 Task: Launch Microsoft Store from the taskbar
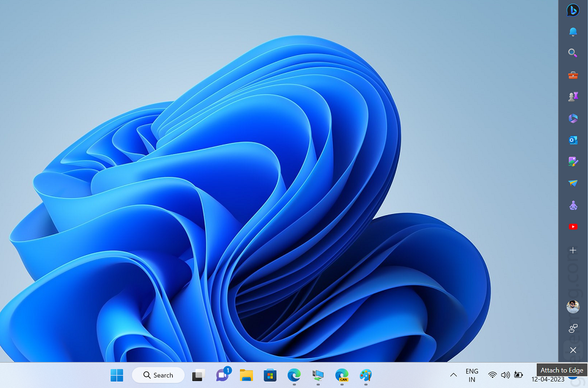pyautogui.click(x=270, y=375)
